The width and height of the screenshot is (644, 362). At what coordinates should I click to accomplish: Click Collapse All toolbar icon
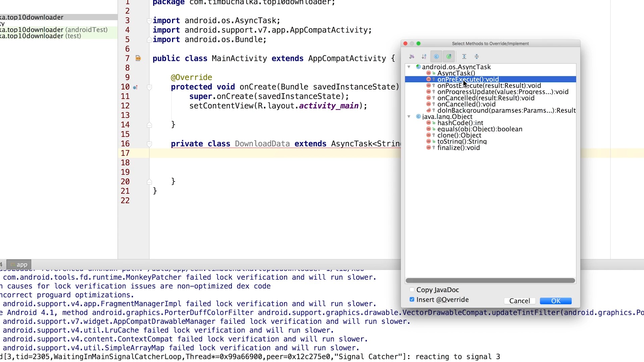click(477, 57)
